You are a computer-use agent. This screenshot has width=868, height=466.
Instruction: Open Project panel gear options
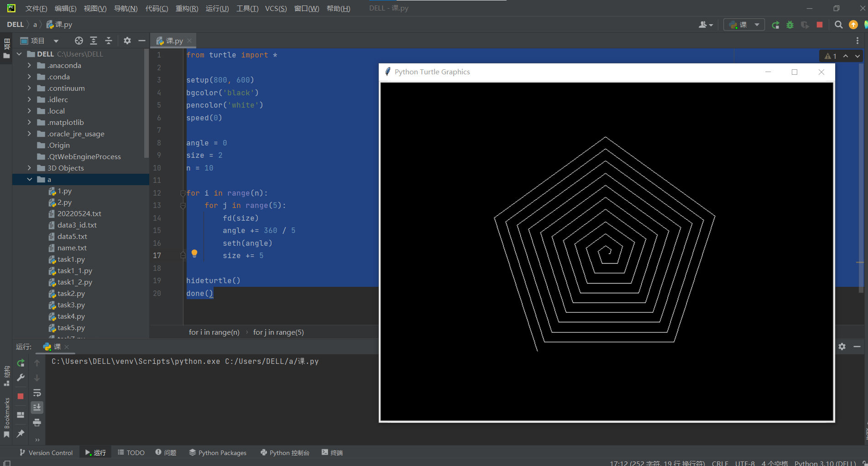[x=127, y=41]
